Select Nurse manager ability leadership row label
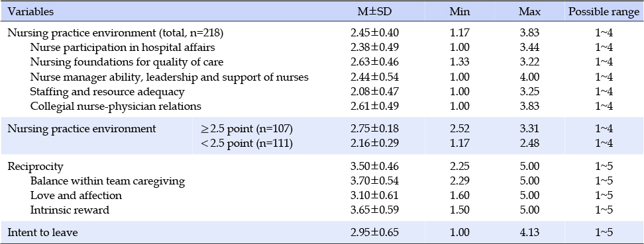The height and width of the screenshot is (244, 644). pyautogui.click(x=169, y=77)
